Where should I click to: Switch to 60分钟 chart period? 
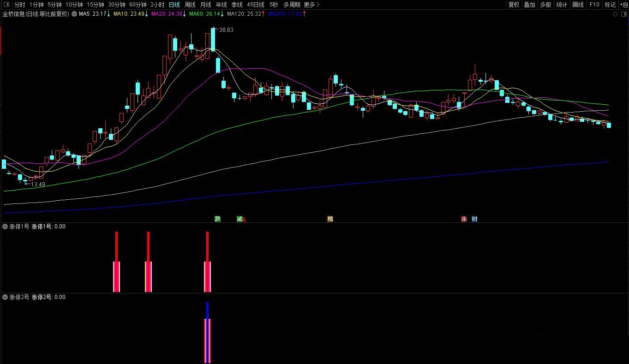pyautogui.click(x=138, y=5)
